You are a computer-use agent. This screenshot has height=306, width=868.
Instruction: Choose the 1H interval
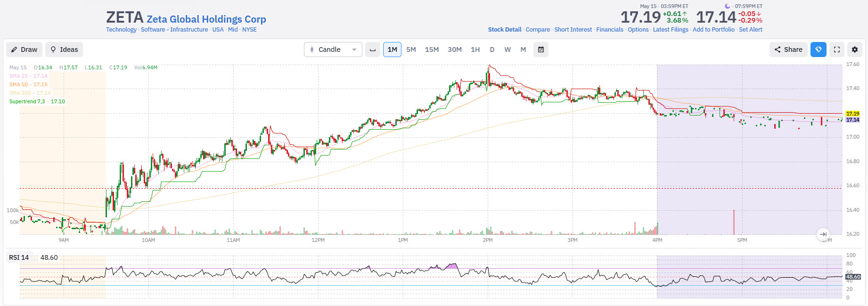(475, 50)
